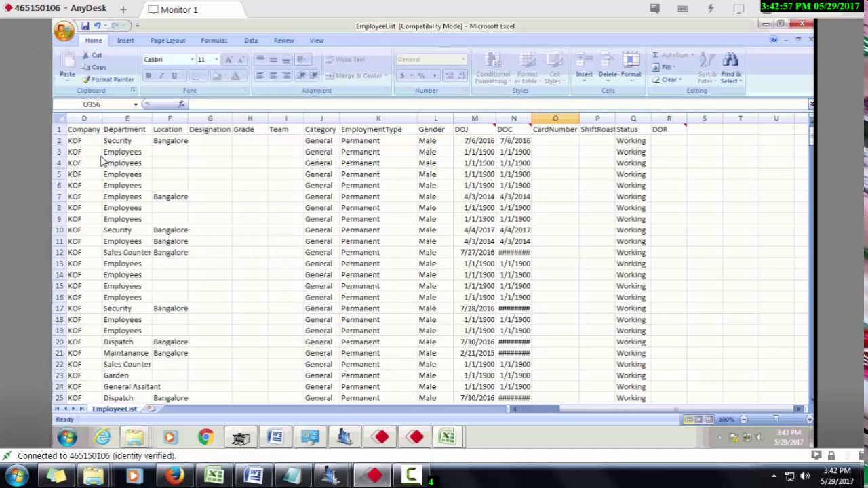The height and width of the screenshot is (488, 868).
Task: Open the Data ribbon tab
Action: [x=251, y=41]
